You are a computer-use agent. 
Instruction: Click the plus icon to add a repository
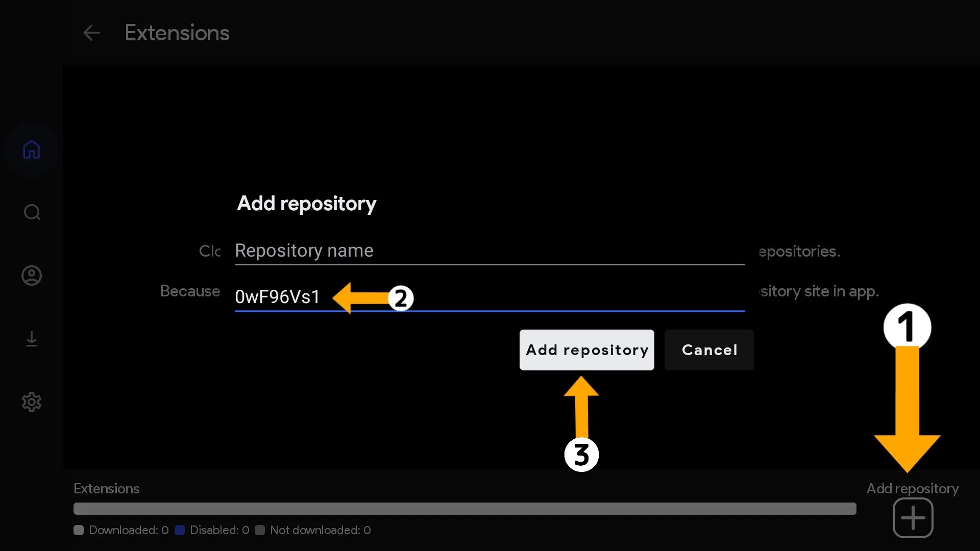tap(913, 518)
